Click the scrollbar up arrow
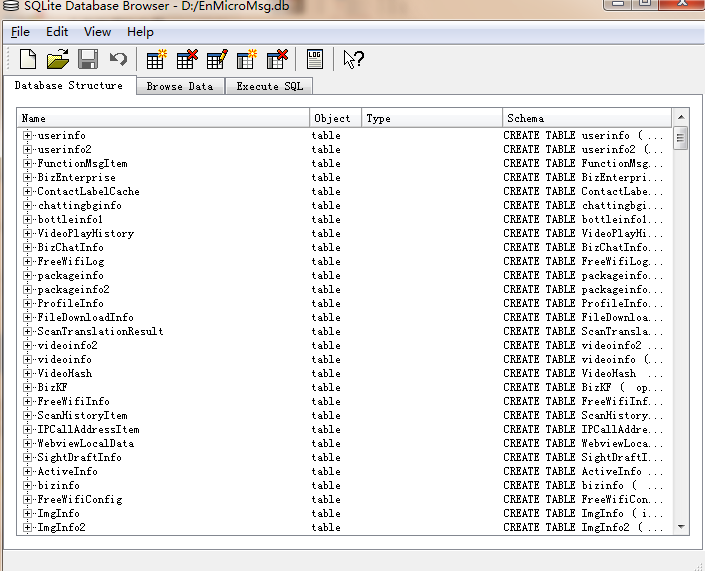 click(x=681, y=117)
